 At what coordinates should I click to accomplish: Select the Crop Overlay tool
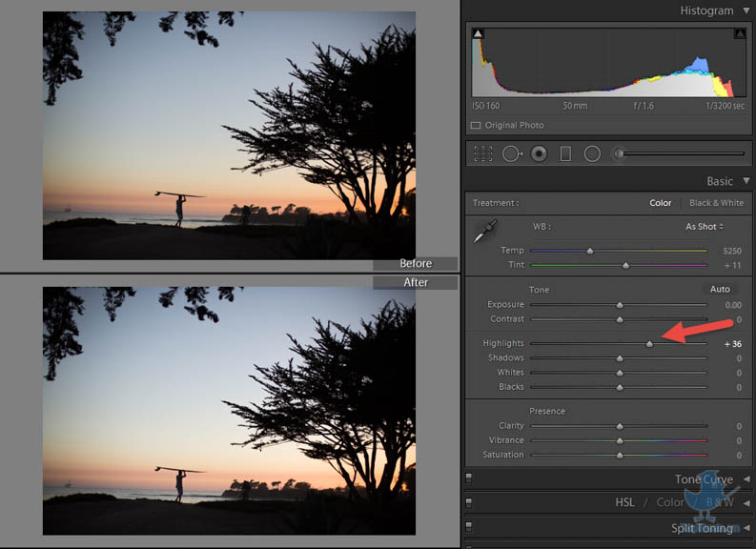coord(483,153)
